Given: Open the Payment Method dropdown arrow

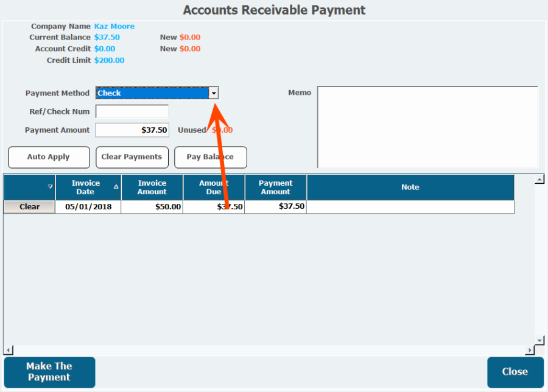Looking at the screenshot, I should coord(214,93).
